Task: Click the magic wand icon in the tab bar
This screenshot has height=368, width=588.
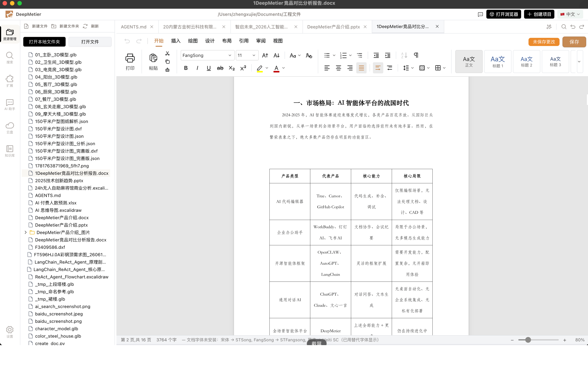Action: coord(549,27)
